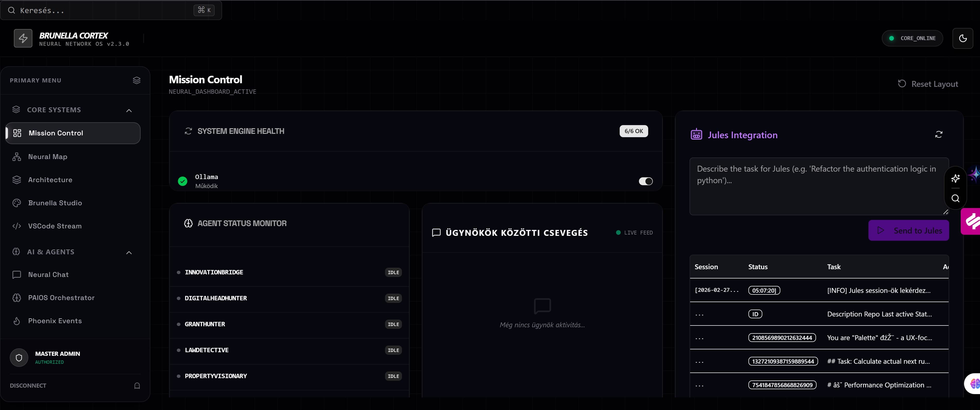The width and height of the screenshot is (980, 410).
Task: Click the PAIOS Orchestrator brain icon
Action: [x=17, y=298]
